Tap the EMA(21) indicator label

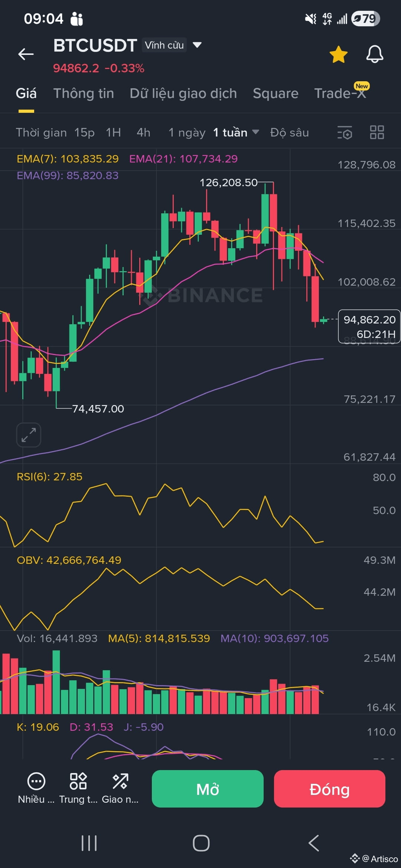click(x=183, y=159)
